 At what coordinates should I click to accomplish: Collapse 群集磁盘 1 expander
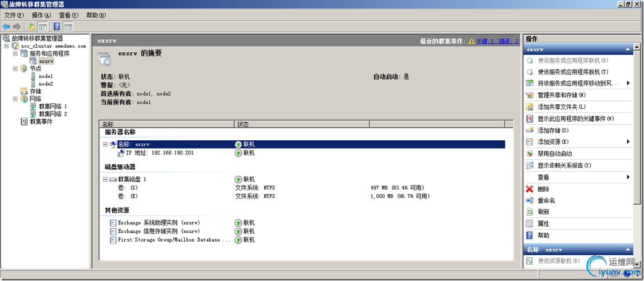pos(105,179)
